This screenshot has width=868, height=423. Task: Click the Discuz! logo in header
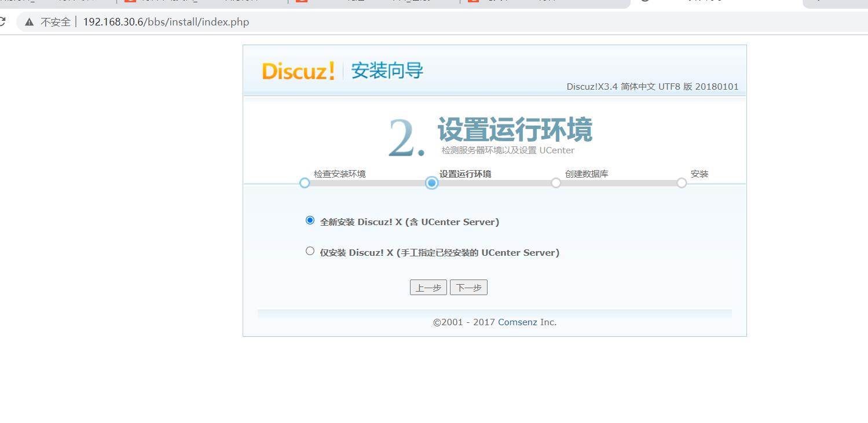pos(298,71)
